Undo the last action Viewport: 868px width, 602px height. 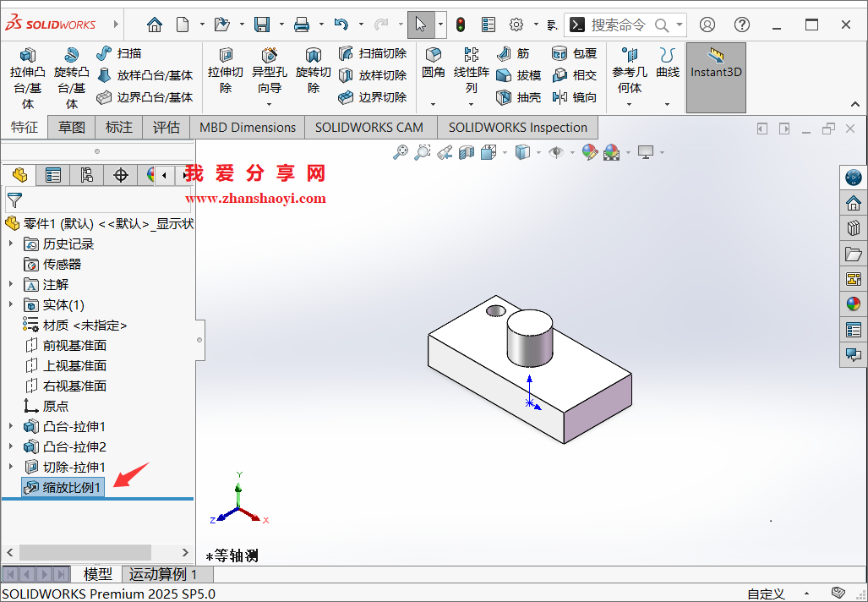(x=341, y=25)
